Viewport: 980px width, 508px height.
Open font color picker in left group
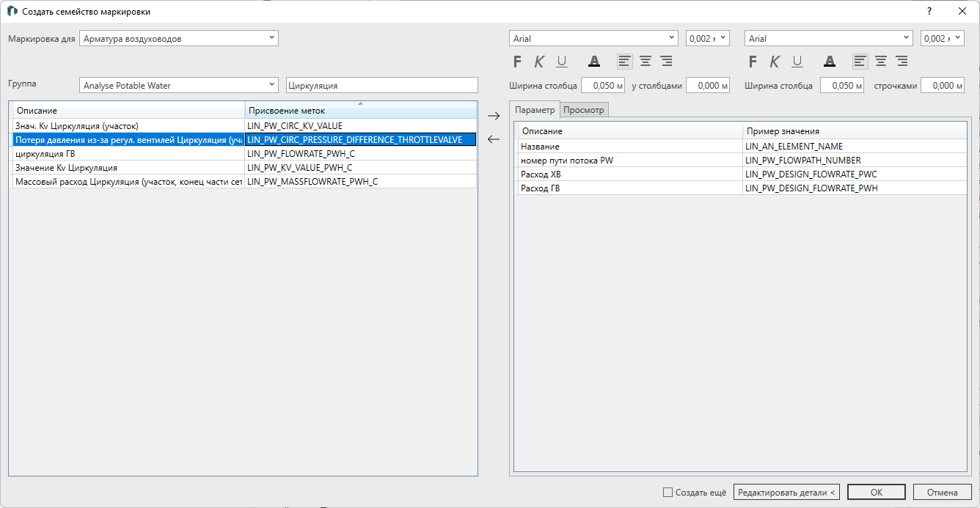(594, 62)
